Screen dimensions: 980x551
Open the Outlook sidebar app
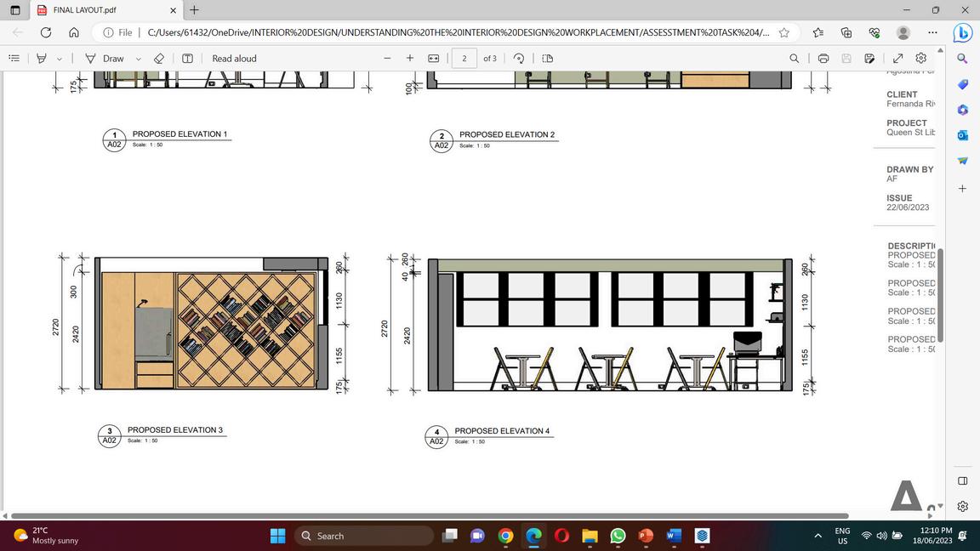(x=962, y=135)
